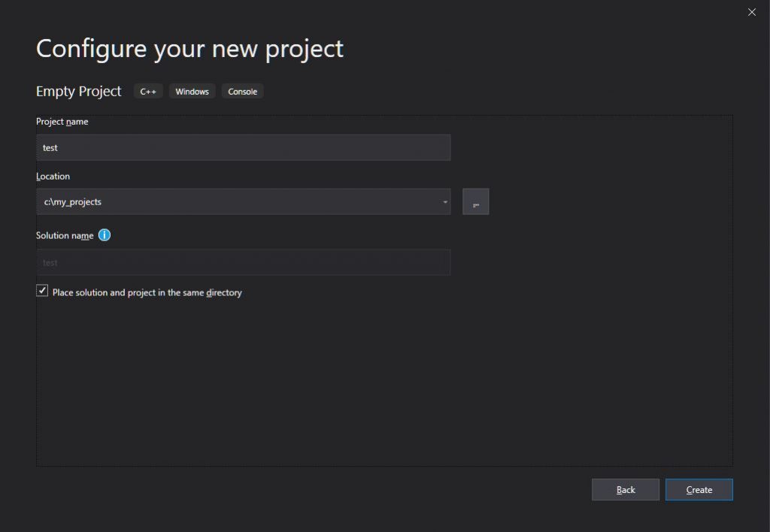
Task: Click the Windows tag
Action: (x=192, y=91)
